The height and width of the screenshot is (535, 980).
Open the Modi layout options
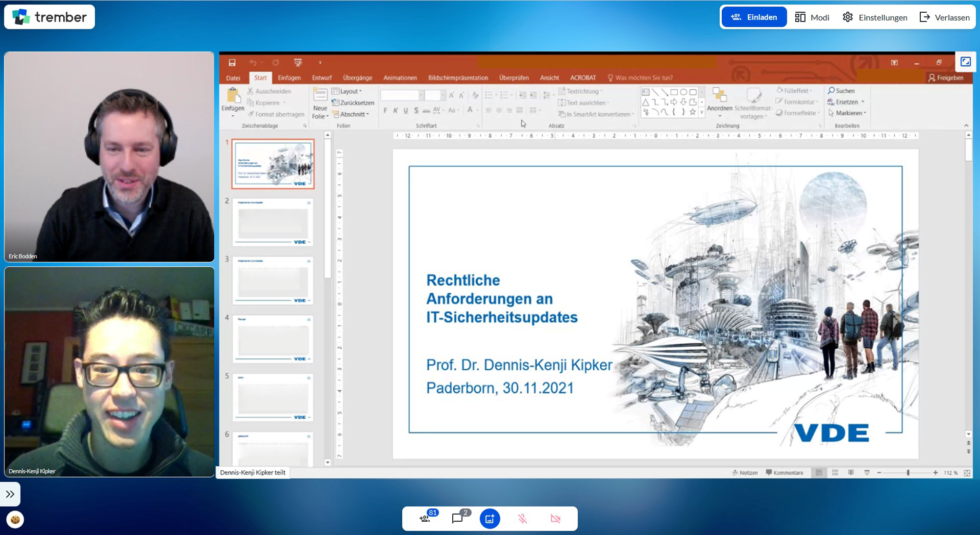[812, 17]
